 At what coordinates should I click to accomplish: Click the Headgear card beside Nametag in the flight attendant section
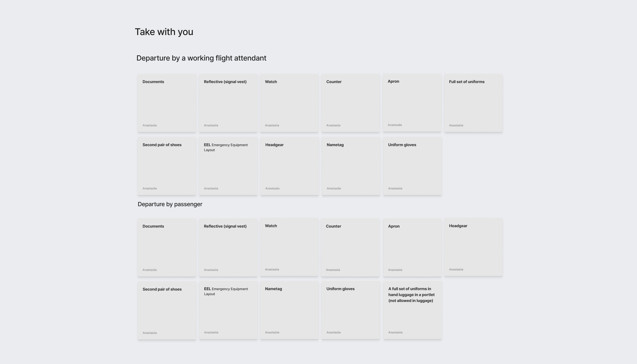tap(290, 166)
